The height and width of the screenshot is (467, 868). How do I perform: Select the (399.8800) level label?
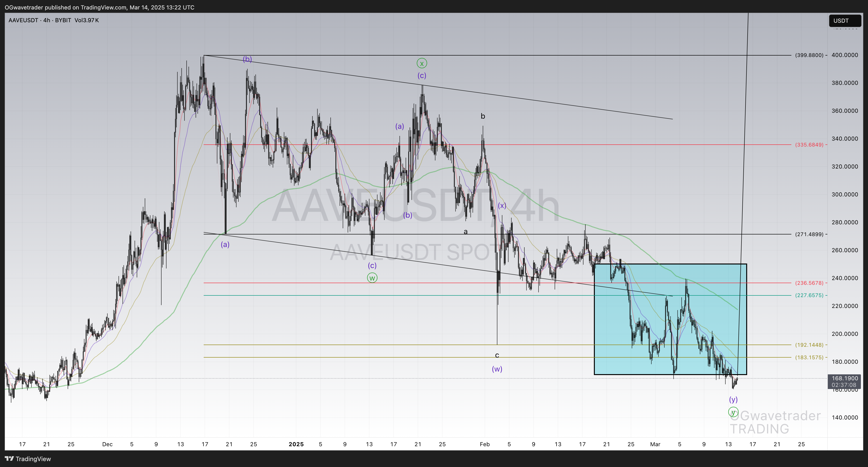(x=809, y=55)
